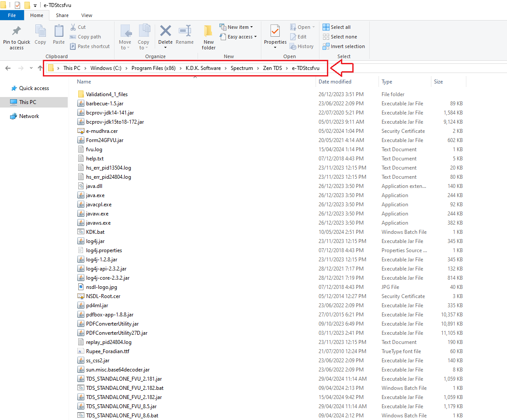Click the Pin to Quick access icon

coord(16,31)
